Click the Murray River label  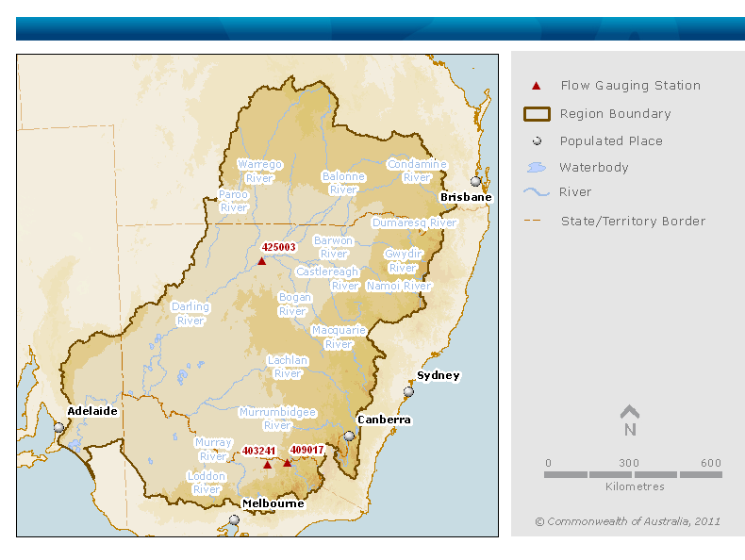pyautogui.click(x=213, y=450)
